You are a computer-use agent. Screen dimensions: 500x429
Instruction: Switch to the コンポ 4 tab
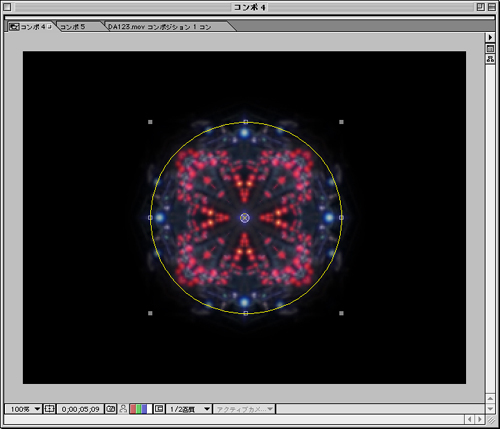(32, 27)
